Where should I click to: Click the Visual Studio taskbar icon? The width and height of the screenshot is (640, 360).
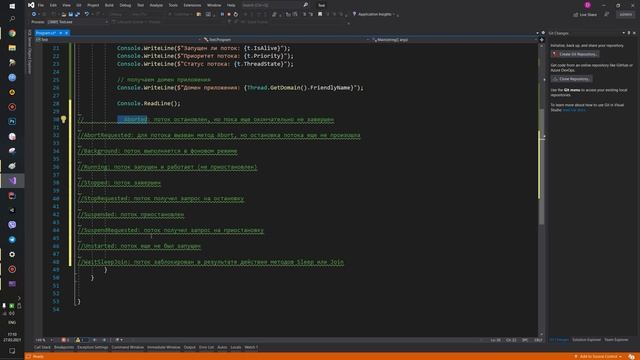[12, 180]
